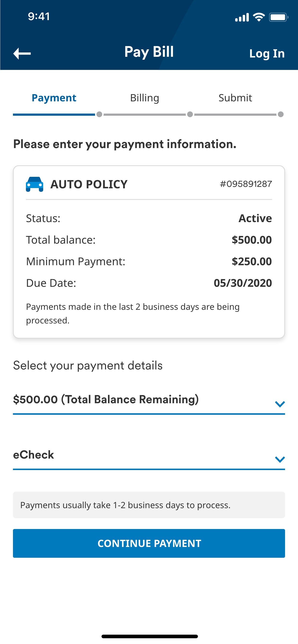Screen dimensions: 298x644
Task: Tap the home indicator bar
Action: [149, 636]
